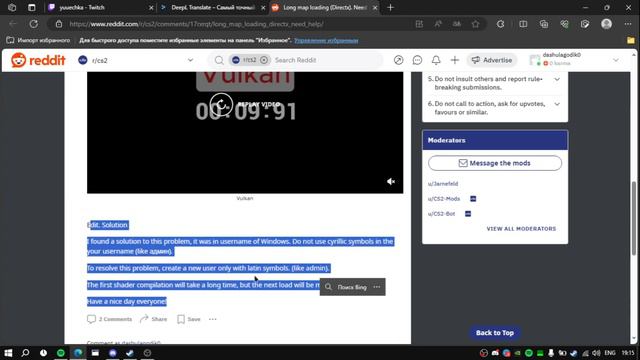Click the Advertise button
This screenshot has height=360, width=640.
[x=492, y=60]
